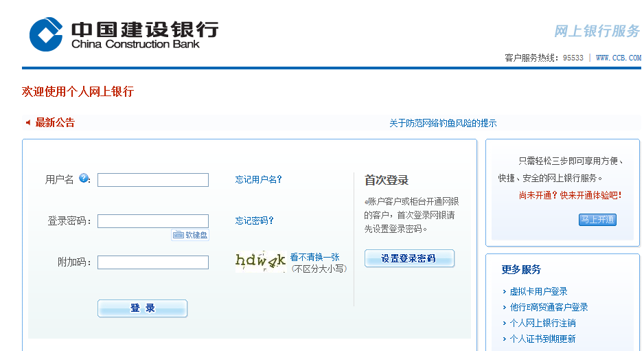Open the 关于防范网络钓鱼风险的提示 announcement
644x351 pixels.
pyautogui.click(x=443, y=124)
